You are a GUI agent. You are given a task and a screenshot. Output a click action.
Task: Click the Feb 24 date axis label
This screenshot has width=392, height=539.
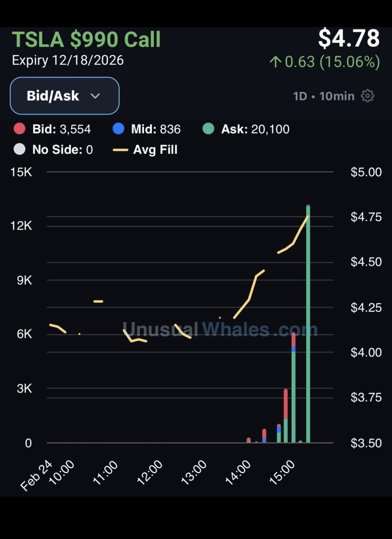point(36,475)
